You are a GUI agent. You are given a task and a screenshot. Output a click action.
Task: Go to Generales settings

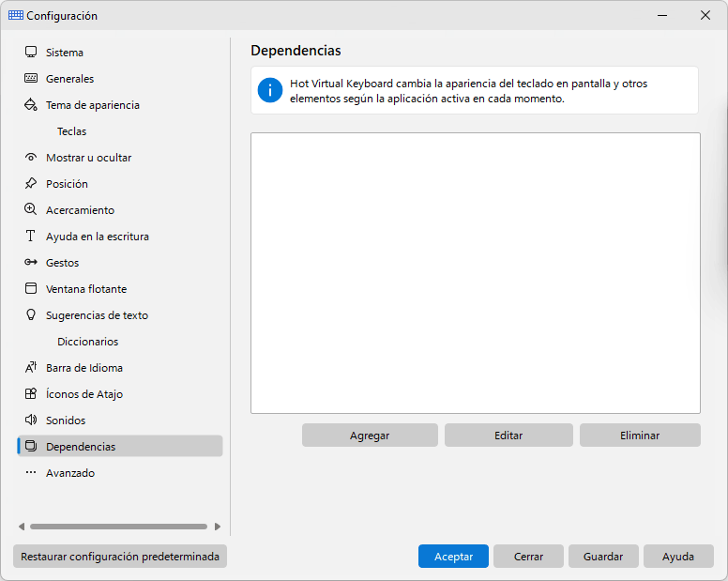point(120,79)
